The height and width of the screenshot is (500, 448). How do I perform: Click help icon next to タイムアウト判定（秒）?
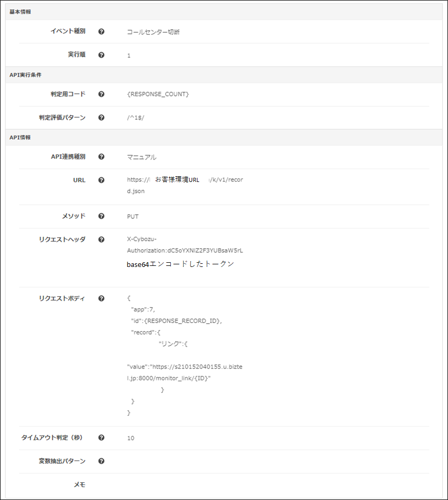[102, 437]
